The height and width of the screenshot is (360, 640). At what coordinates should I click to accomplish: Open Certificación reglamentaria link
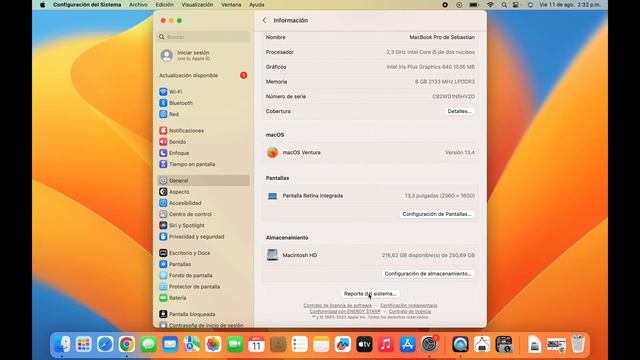(409, 305)
